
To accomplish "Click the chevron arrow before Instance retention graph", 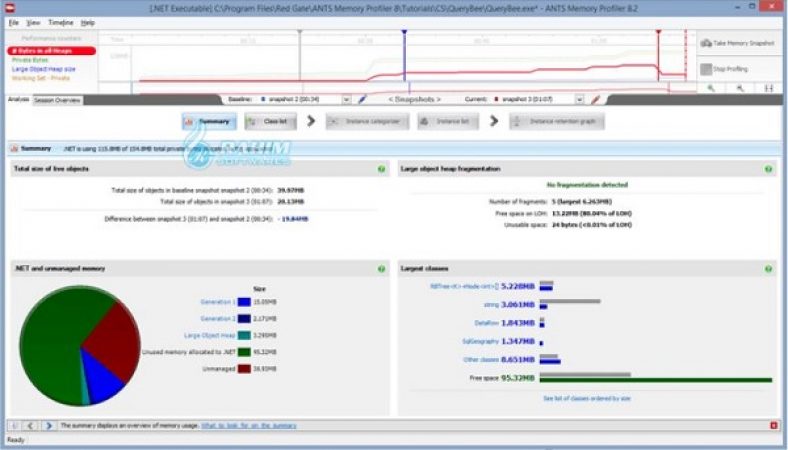I will 494,121.
